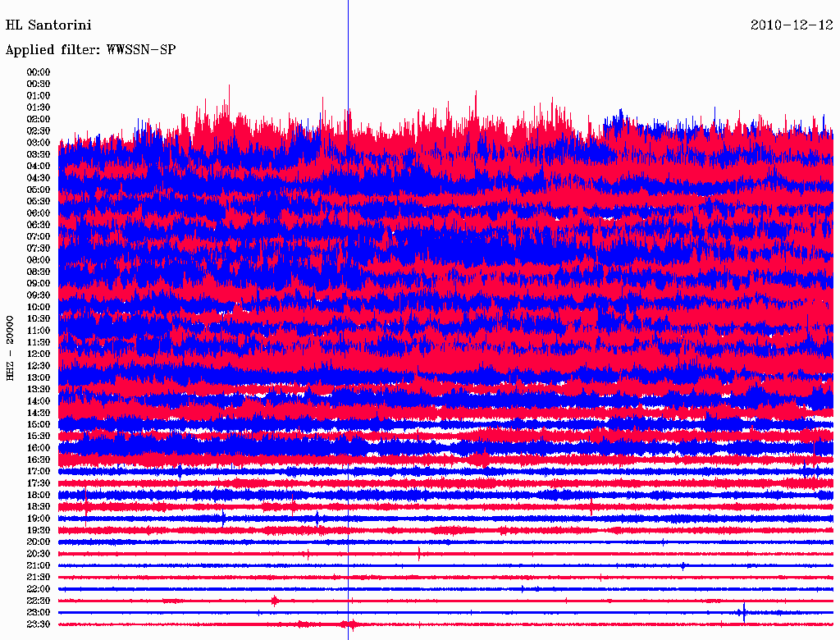
Task: Click the 15:00 time label
Action: coord(39,424)
